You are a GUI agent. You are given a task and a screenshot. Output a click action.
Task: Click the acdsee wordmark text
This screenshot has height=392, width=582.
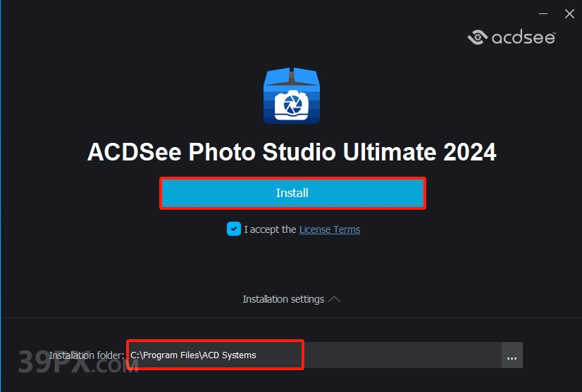coord(524,37)
